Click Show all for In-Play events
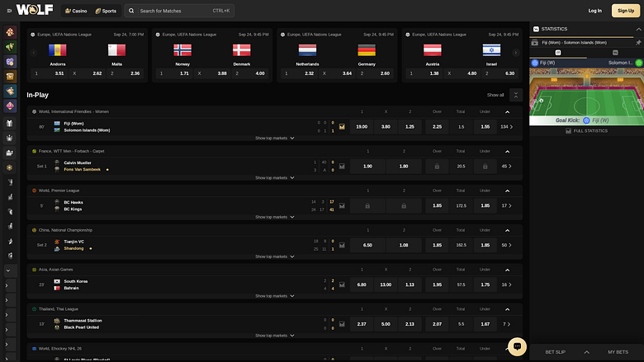 495,95
